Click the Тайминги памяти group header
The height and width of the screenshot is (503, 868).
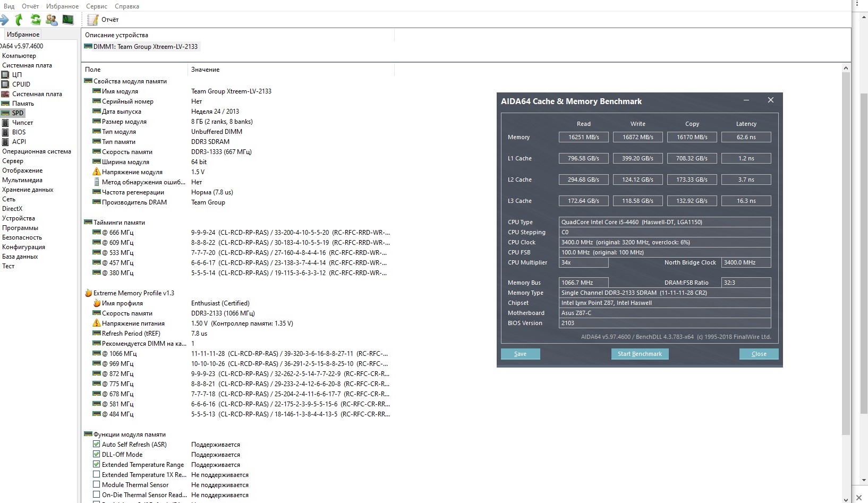click(115, 223)
